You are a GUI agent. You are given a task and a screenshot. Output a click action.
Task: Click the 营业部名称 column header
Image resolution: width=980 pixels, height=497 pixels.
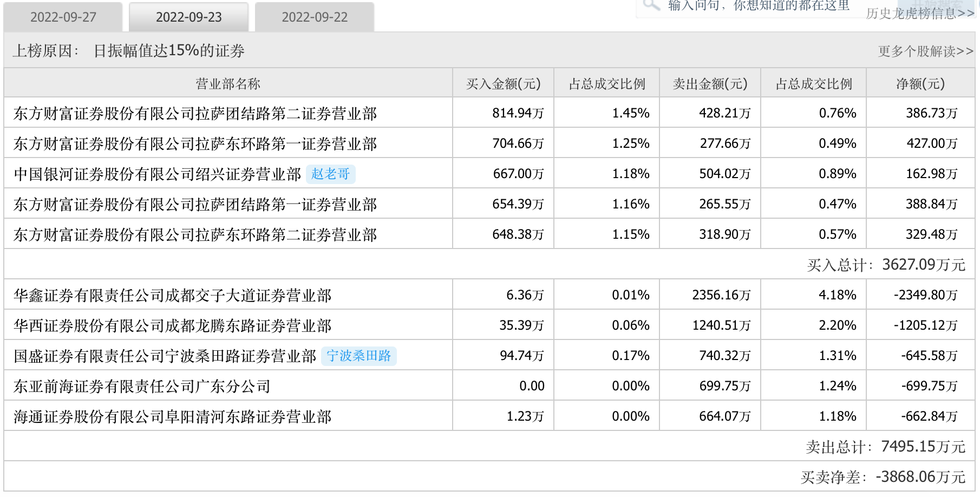(228, 84)
